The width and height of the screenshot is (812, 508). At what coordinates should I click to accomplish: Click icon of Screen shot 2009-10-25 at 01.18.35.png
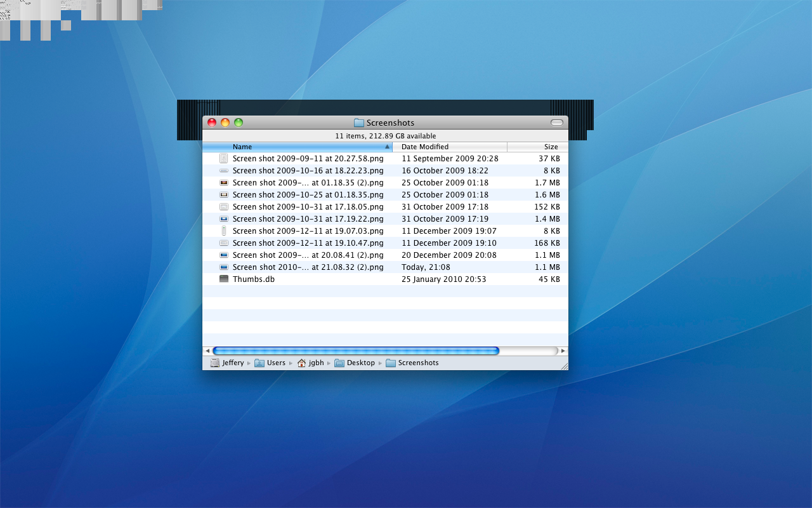click(x=223, y=195)
